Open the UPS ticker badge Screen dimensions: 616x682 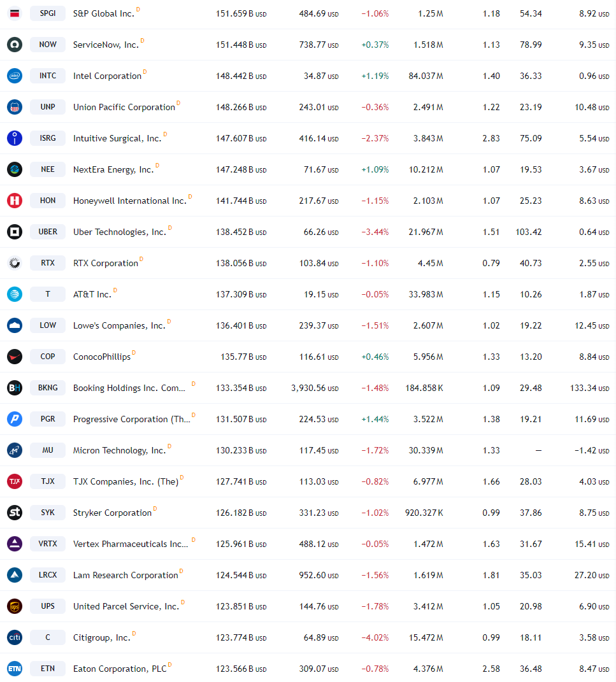[x=48, y=606]
